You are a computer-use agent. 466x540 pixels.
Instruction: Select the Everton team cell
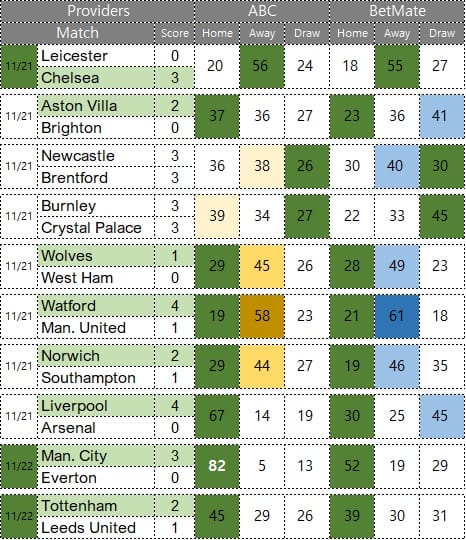(96, 478)
